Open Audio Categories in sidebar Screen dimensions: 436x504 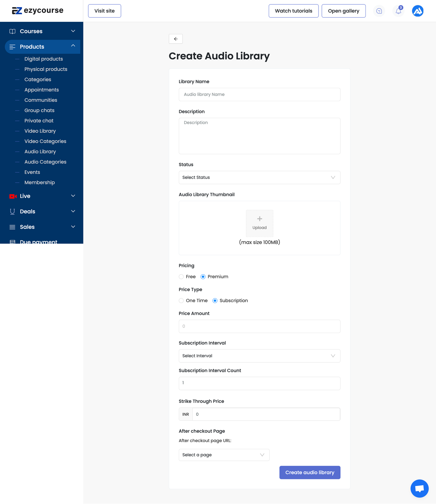click(x=45, y=162)
